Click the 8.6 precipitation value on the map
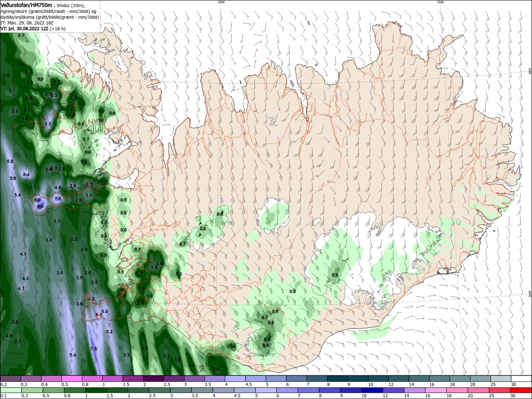This screenshot has height=399, width=532. click(40, 206)
